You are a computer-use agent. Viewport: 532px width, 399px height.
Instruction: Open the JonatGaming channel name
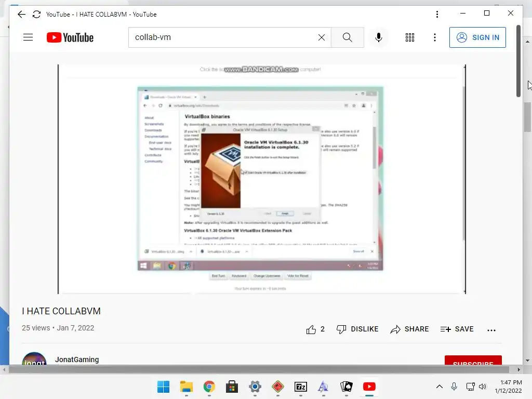click(x=77, y=360)
